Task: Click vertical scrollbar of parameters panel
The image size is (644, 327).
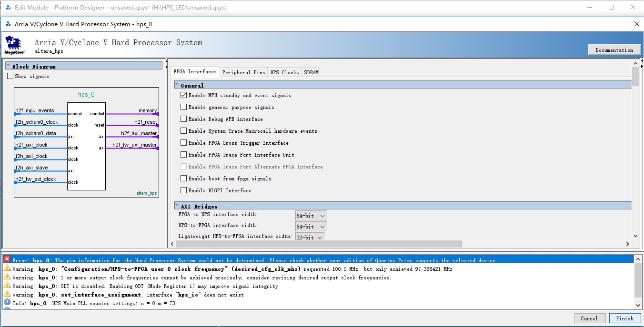Action: (x=635, y=77)
